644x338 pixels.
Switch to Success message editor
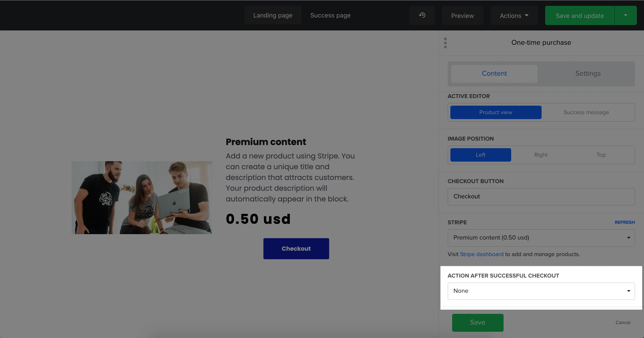(586, 112)
